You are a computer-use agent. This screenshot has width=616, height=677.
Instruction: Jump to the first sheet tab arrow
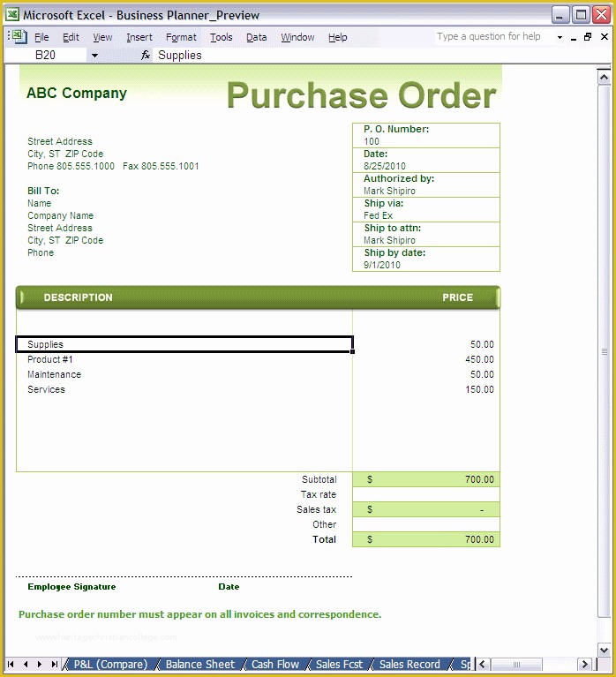coord(11,664)
